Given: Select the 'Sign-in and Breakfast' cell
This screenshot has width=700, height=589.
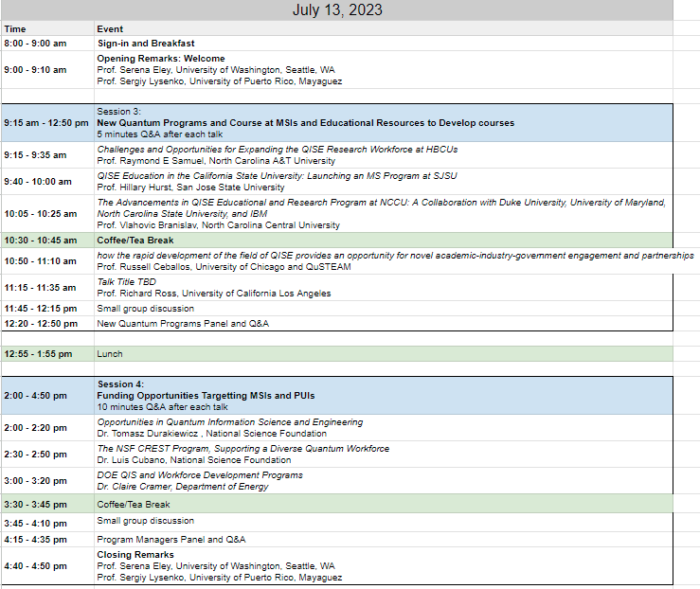Looking at the screenshot, I should [x=384, y=44].
